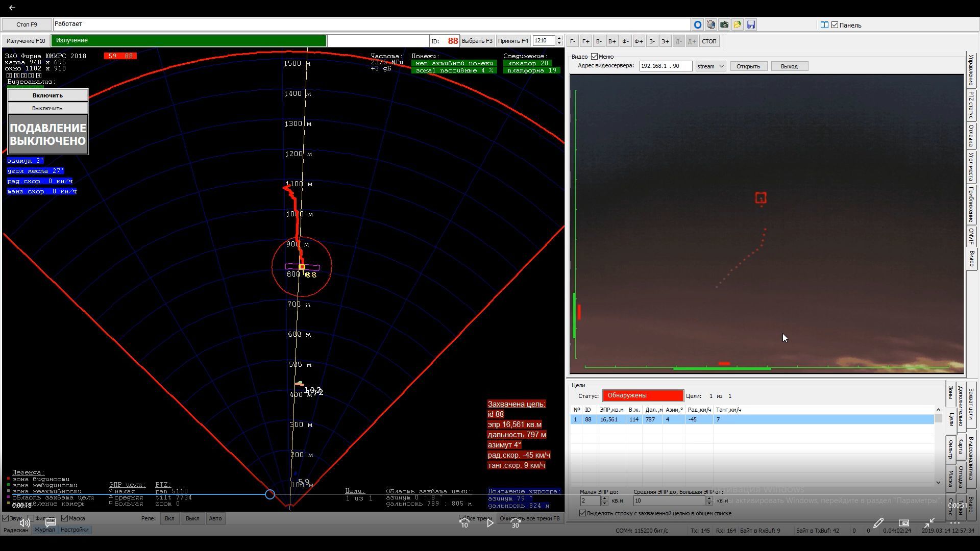The height and width of the screenshot is (551, 980).
Task: Open the PTZ статус side tab
Action: [x=971, y=105]
